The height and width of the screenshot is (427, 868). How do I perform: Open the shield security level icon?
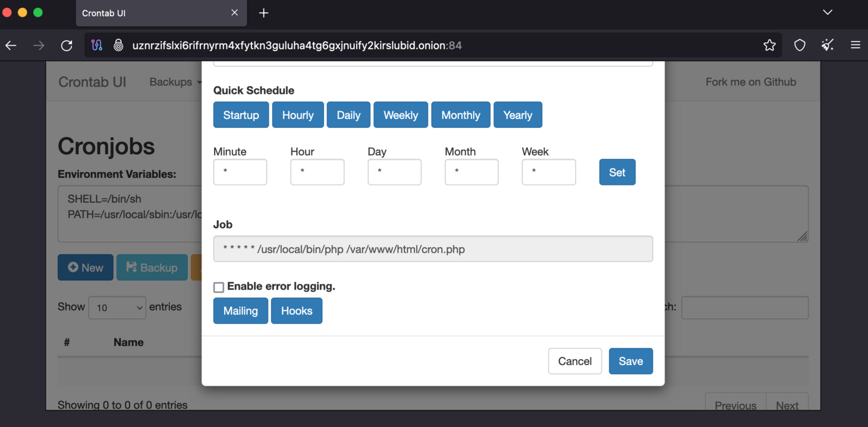point(800,45)
